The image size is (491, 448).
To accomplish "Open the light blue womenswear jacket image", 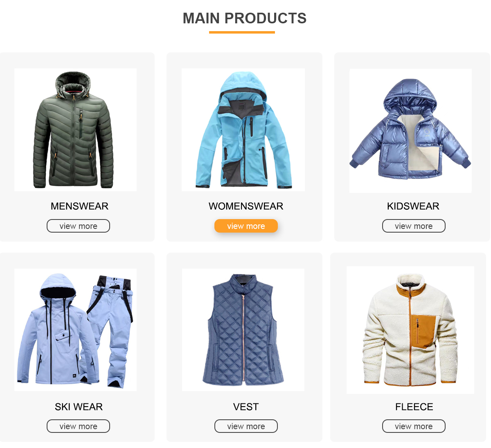I will pyautogui.click(x=243, y=130).
